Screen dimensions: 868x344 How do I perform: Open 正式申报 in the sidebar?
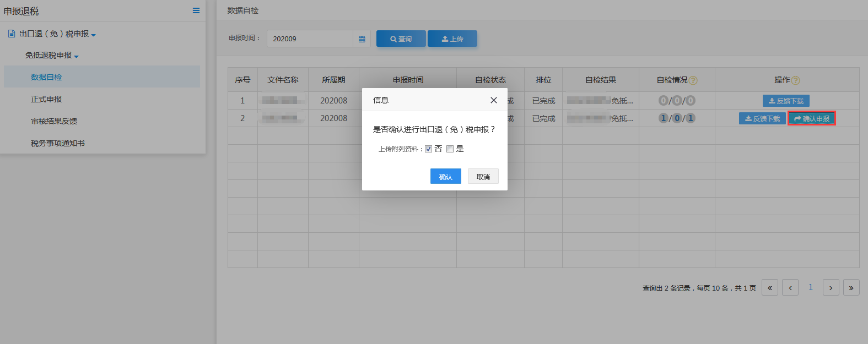click(46, 99)
